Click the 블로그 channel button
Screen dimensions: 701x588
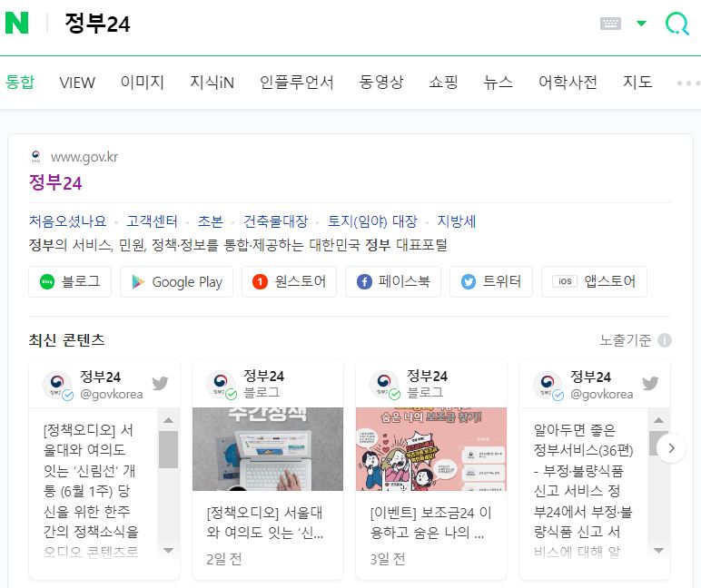pos(70,281)
